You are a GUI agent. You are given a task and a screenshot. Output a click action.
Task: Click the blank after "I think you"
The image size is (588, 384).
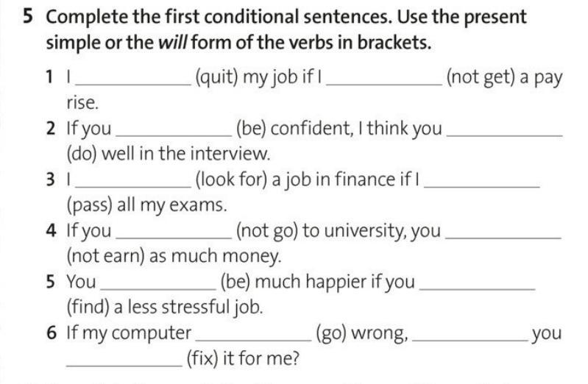point(504,132)
